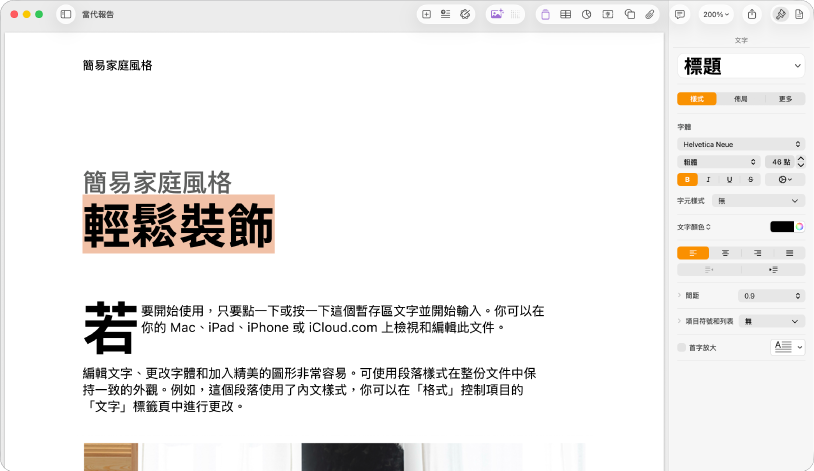Viewport: 814px width, 471px height.
Task: Click the photo at page bottom
Action: pyautogui.click(x=334, y=457)
